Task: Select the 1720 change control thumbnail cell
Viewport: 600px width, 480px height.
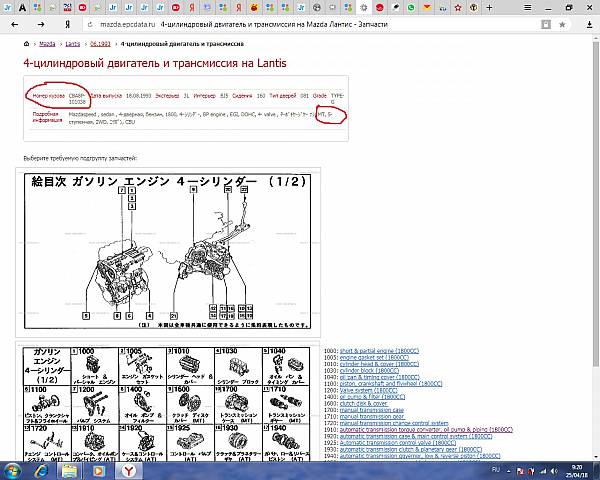Action: [x=47, y=442]
